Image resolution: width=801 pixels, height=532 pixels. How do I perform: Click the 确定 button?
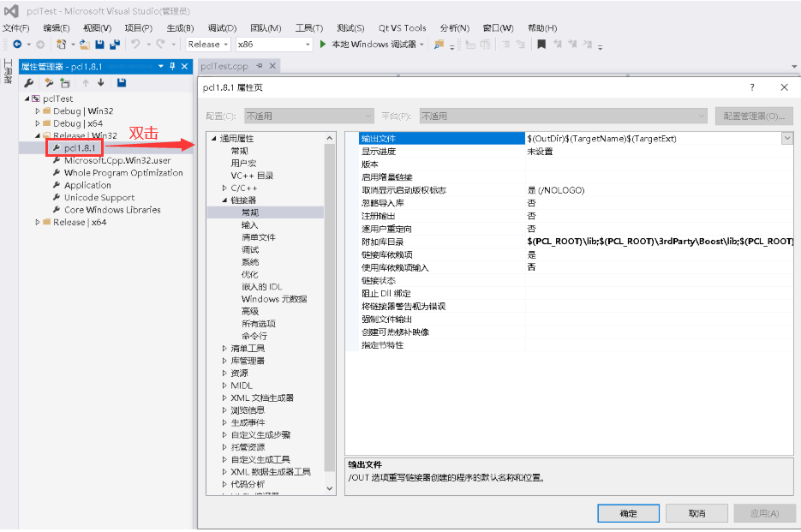(628, 513)
